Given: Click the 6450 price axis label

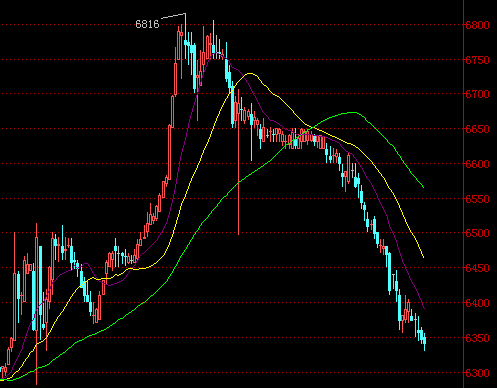Looking at the screenshot, I should click(477, 268).
